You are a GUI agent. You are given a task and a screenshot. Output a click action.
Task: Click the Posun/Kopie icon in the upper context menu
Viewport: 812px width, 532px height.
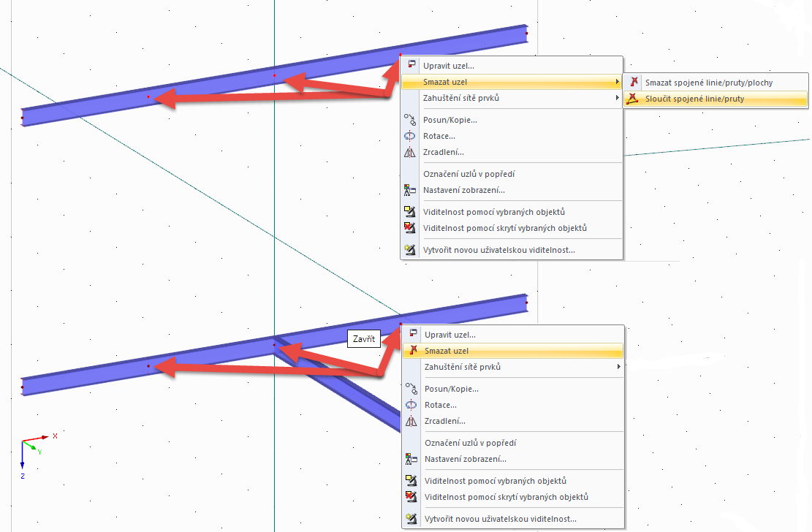pos(409,120)
